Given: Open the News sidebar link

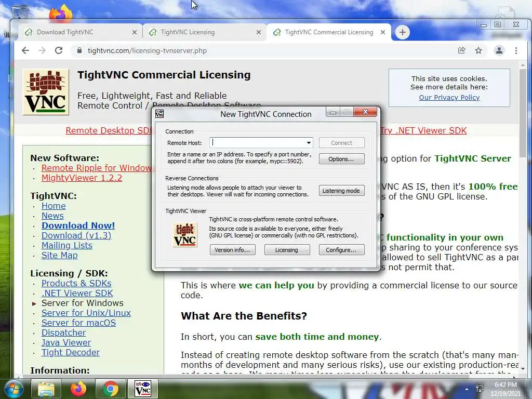Looking at the screenshot, I should (52, 216).
